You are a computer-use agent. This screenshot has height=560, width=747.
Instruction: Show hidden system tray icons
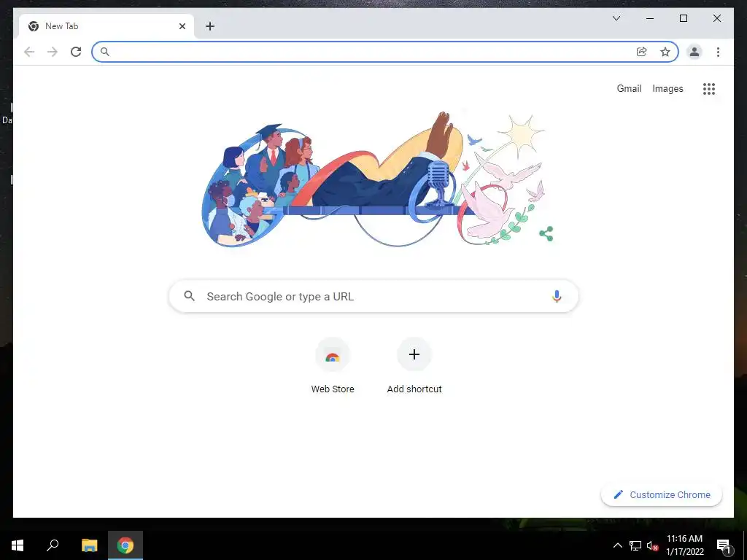pos(617,545)
